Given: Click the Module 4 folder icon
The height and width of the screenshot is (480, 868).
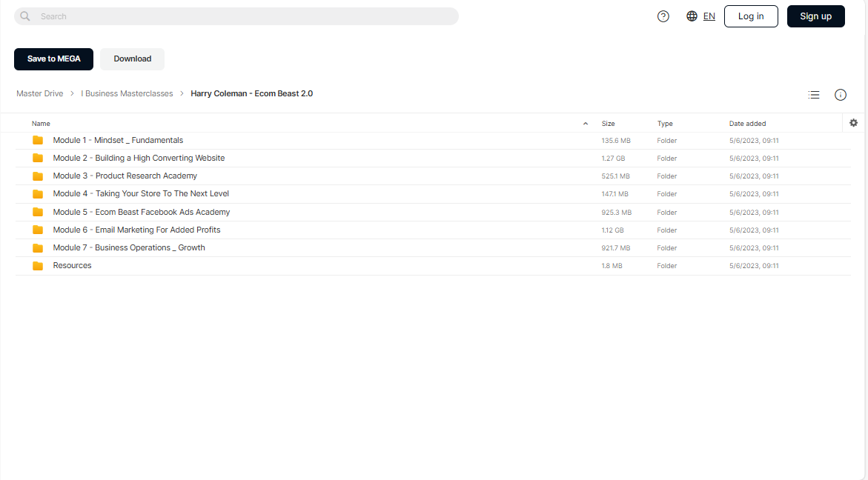Looking at the screenshot, I should click(38, 194).
